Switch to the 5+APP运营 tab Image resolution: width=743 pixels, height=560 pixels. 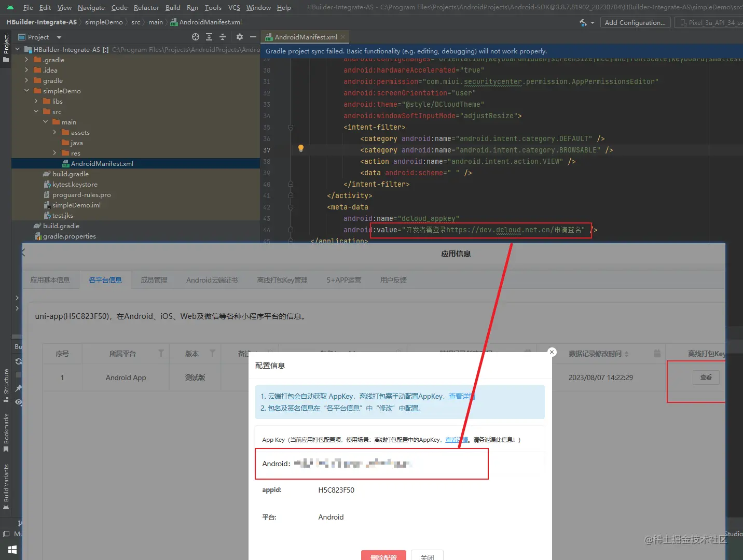(344, 280)
